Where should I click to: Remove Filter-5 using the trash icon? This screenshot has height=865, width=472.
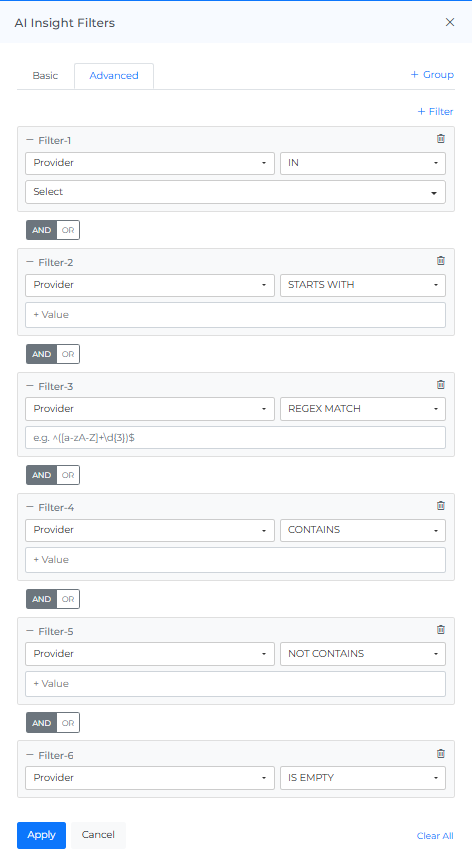pyautogui.click(x=441, y=630)
